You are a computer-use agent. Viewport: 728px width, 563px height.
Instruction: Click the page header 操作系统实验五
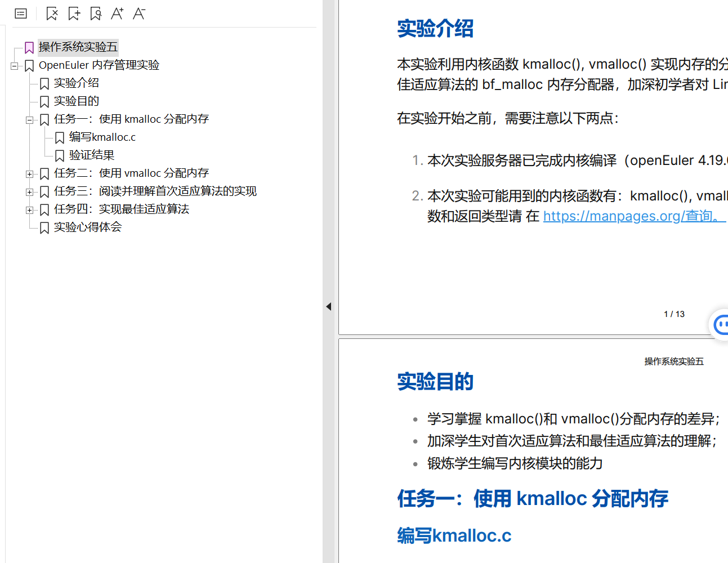[x=674, y=361]
